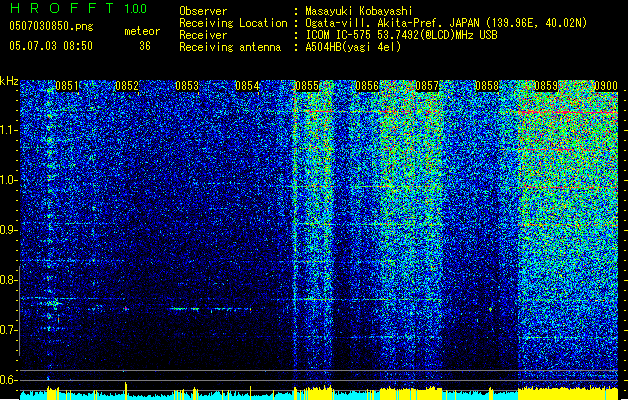Click the 0.9 kHz axis label
Image resolution: width=629 pixels, height=400 pixels.
(8, 230)
